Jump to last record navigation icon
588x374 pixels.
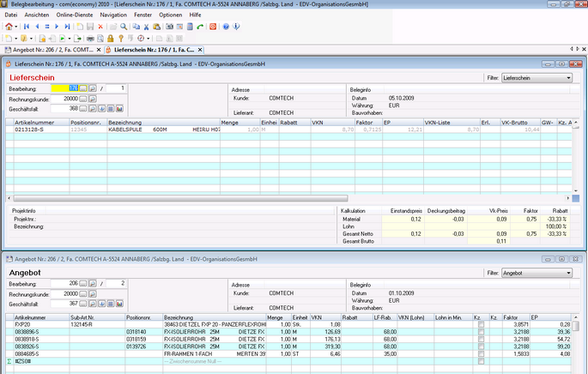coord(67,27)
